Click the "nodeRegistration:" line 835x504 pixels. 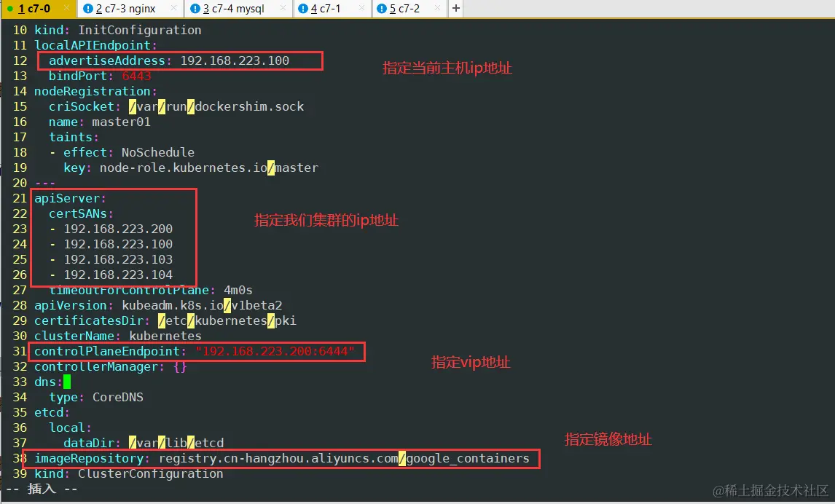pos(96,92)
